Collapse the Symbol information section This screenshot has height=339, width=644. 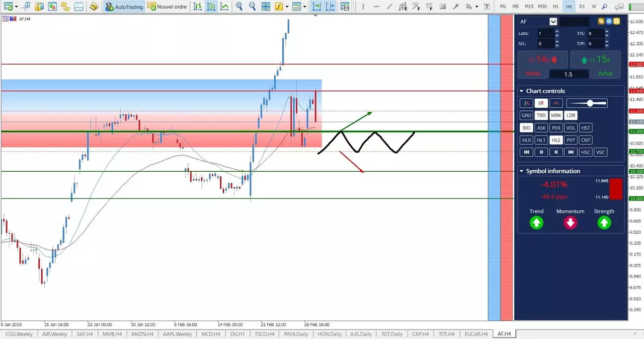(521, 171)
